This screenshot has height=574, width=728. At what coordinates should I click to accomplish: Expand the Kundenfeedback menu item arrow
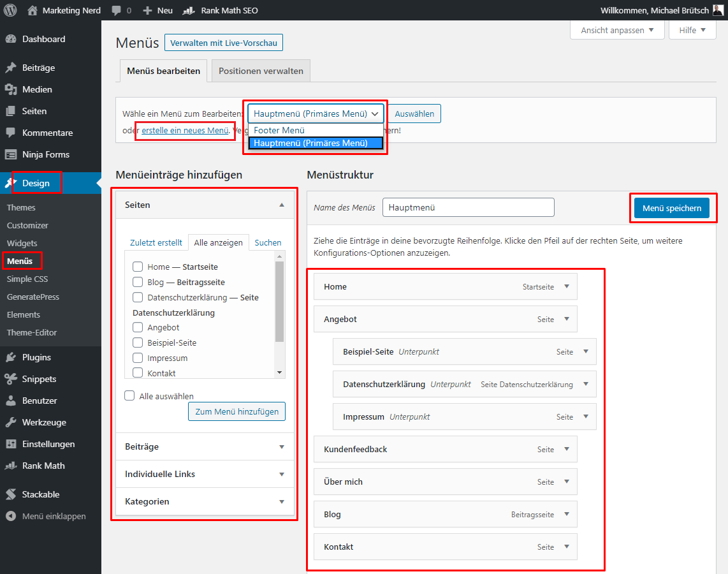(567, 449)
